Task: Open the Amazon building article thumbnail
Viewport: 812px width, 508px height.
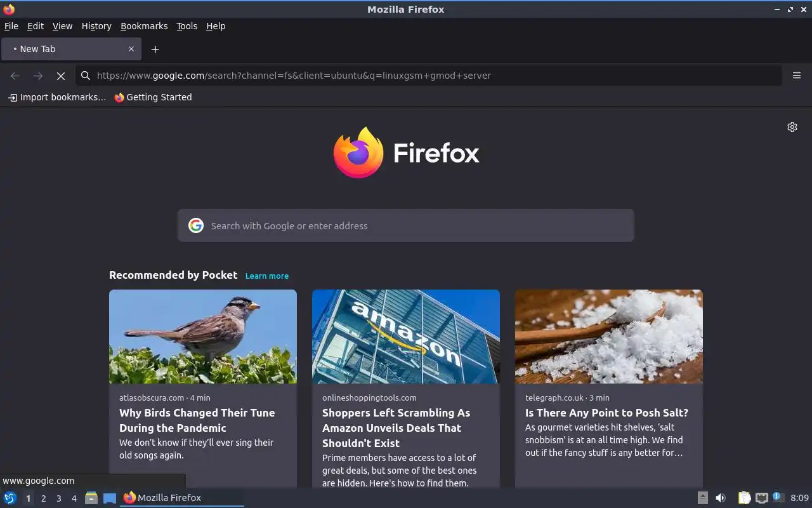Action: pos(406,337)
